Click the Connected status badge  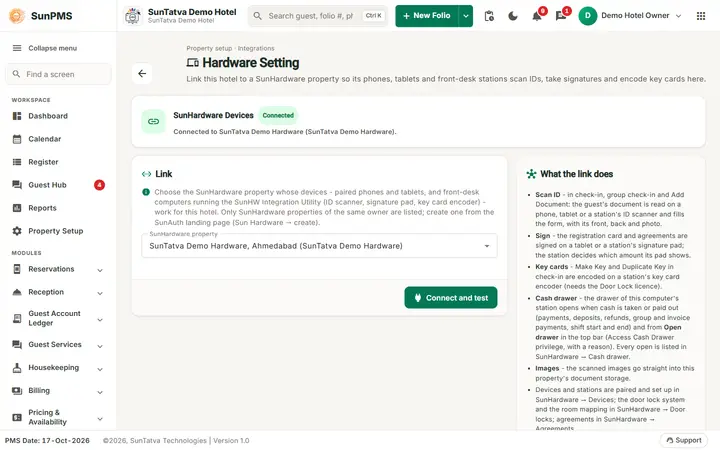278,115
